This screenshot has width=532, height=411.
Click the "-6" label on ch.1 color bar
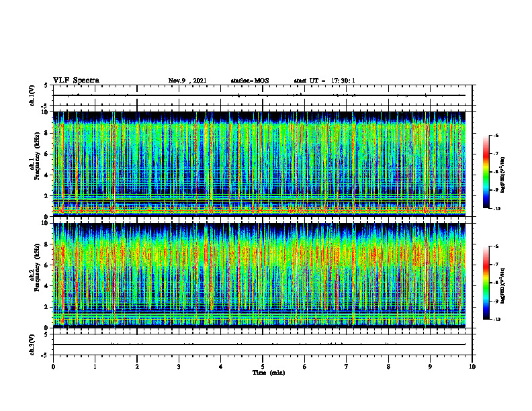[495, 135]
